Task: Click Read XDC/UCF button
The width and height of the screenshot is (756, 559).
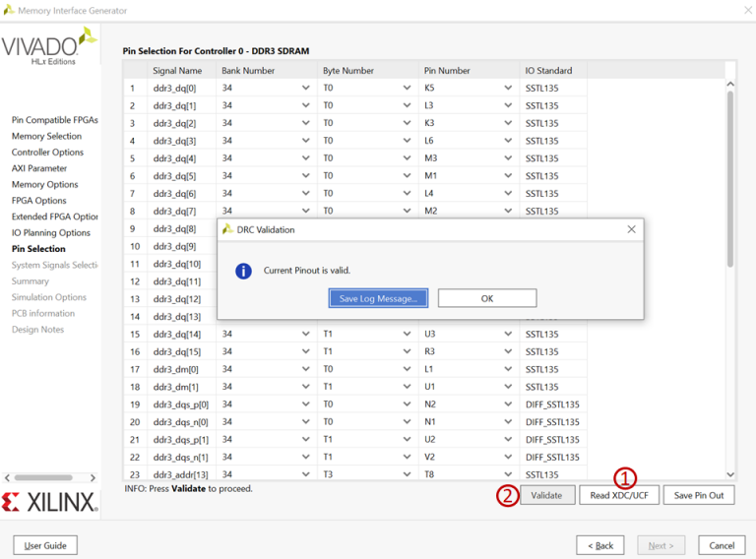Action: click(x=618, y=495)
